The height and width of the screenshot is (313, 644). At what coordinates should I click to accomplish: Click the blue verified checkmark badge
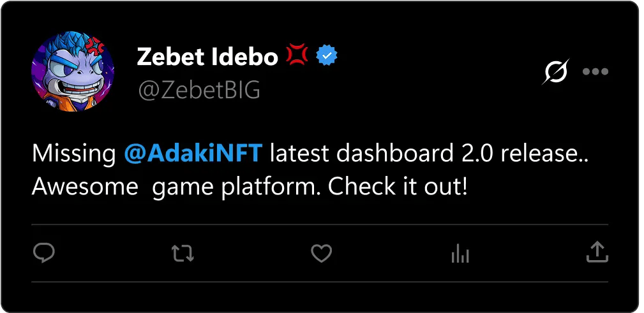coord(327,56)
